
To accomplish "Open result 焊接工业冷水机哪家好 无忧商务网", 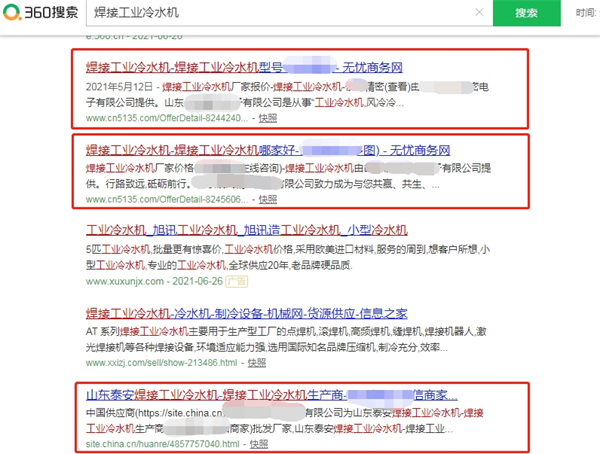I will pyautogui.click(x=268, y=150).
